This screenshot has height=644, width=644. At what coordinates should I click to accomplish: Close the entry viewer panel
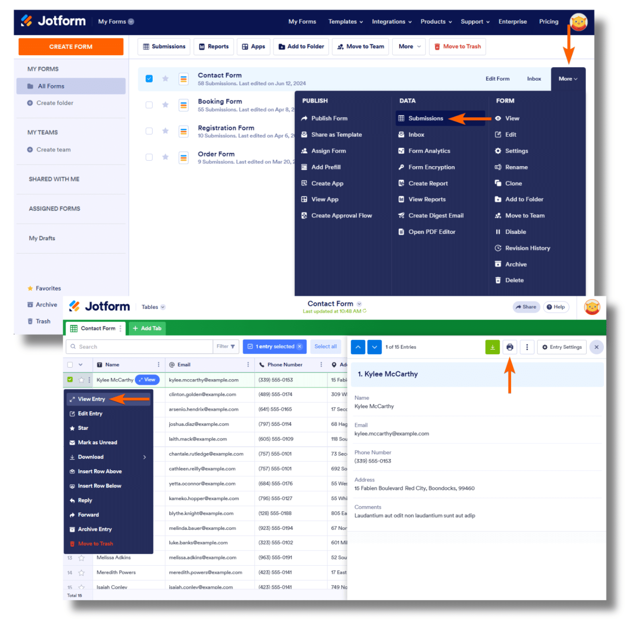pos(596,347)
